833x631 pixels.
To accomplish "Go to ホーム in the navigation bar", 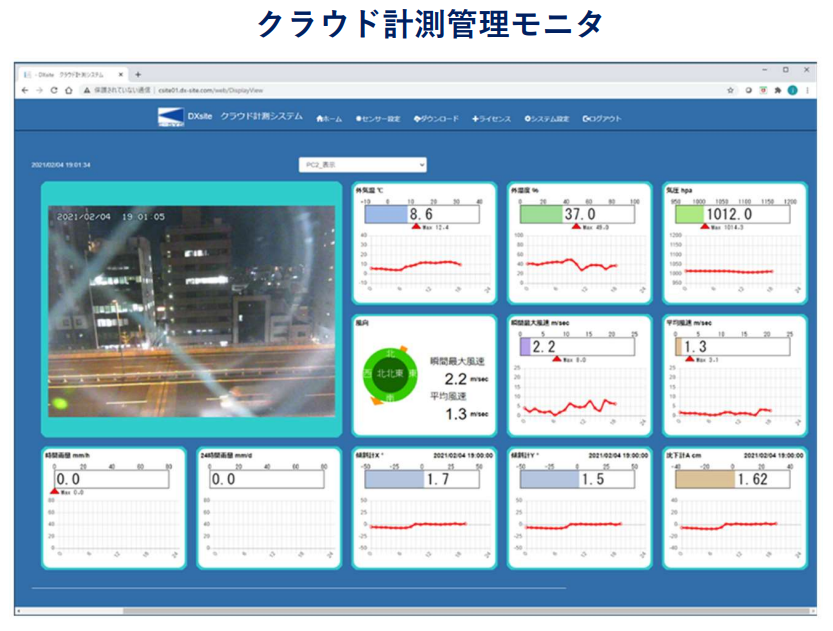I will [x=329, y=119].
